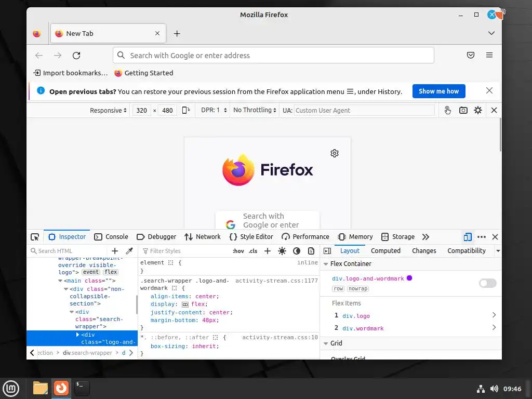Toggle flexbox highlighter icon beside display flex
The width and height of the screenshot is (532, 399).
coord(185,304)
